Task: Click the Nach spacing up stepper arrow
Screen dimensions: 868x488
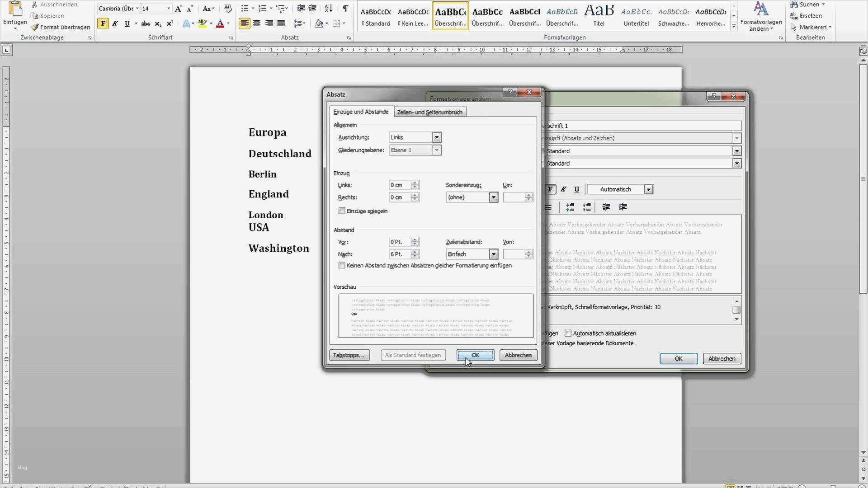Action: pos(415,252)
